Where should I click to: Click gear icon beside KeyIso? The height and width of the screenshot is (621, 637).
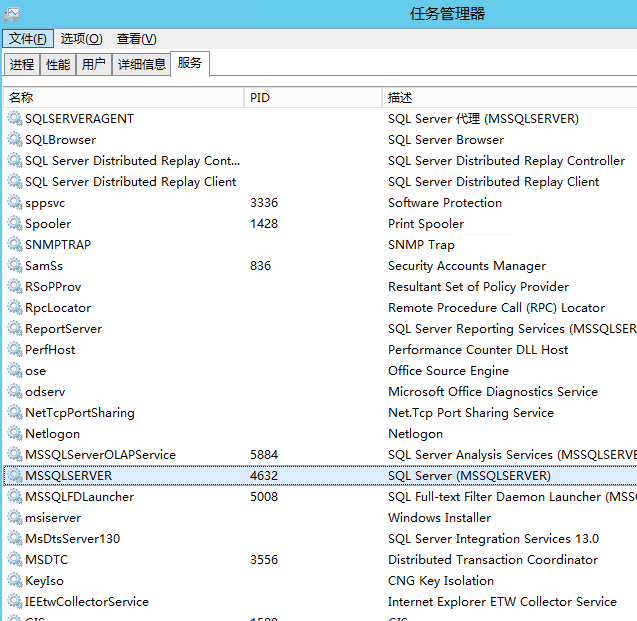(x=15, y=580)
